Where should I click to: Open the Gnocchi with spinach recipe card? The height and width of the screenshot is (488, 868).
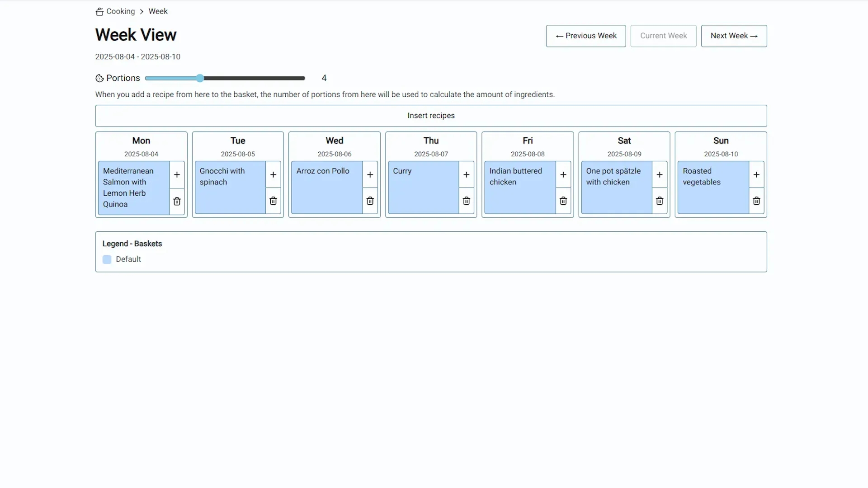click(230, 187)
